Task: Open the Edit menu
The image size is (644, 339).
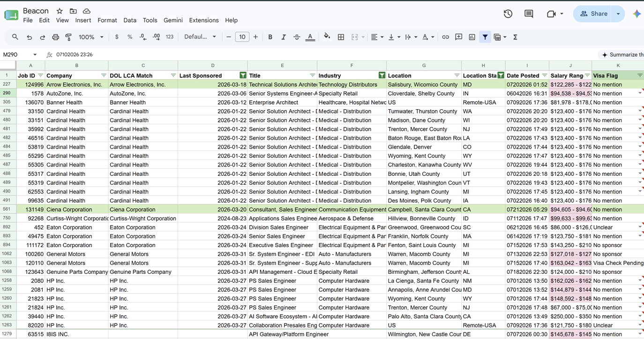Action: coord(44,21)
